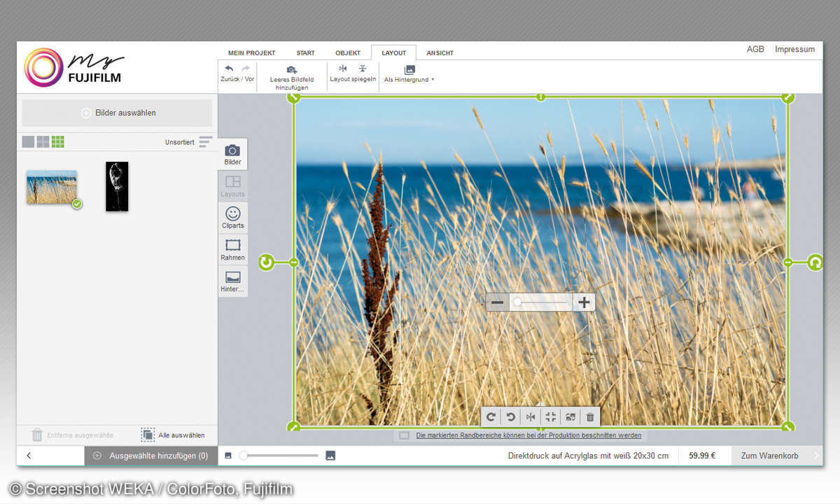Zoom out image with minus button
The height and width of the screenshot is (504, 840).
498,302
